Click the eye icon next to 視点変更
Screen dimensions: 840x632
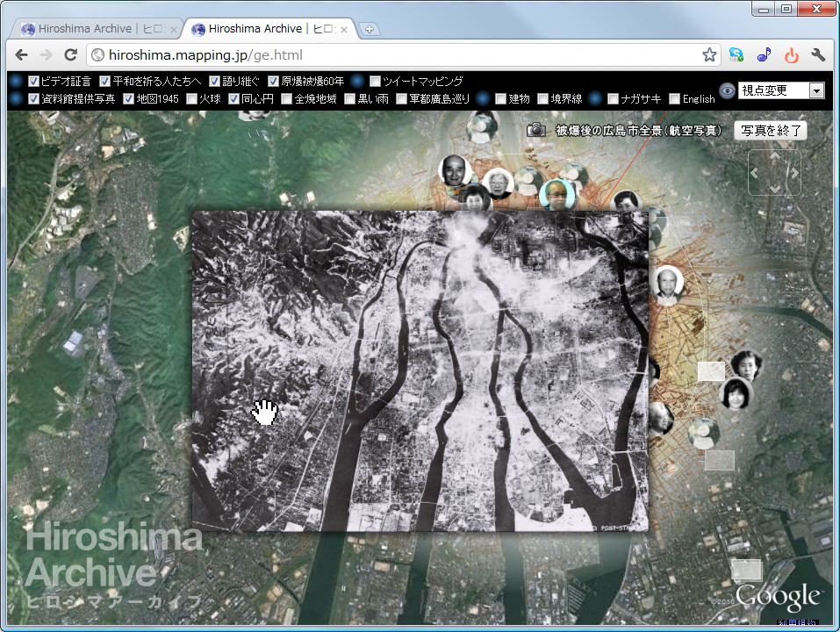(727, 90)
